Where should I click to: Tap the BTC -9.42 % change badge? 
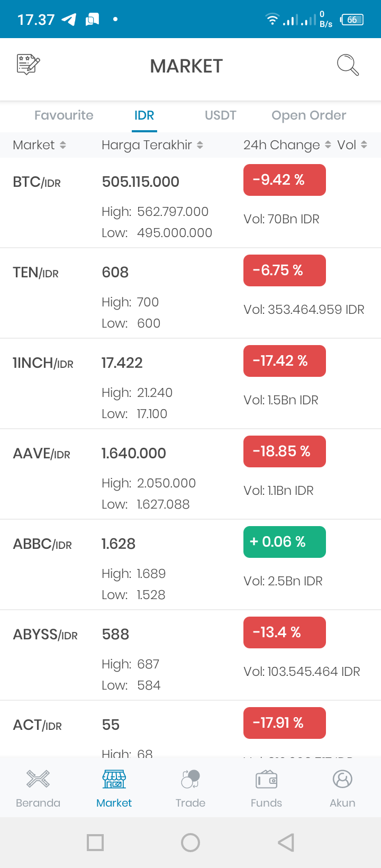click(285, 180)
